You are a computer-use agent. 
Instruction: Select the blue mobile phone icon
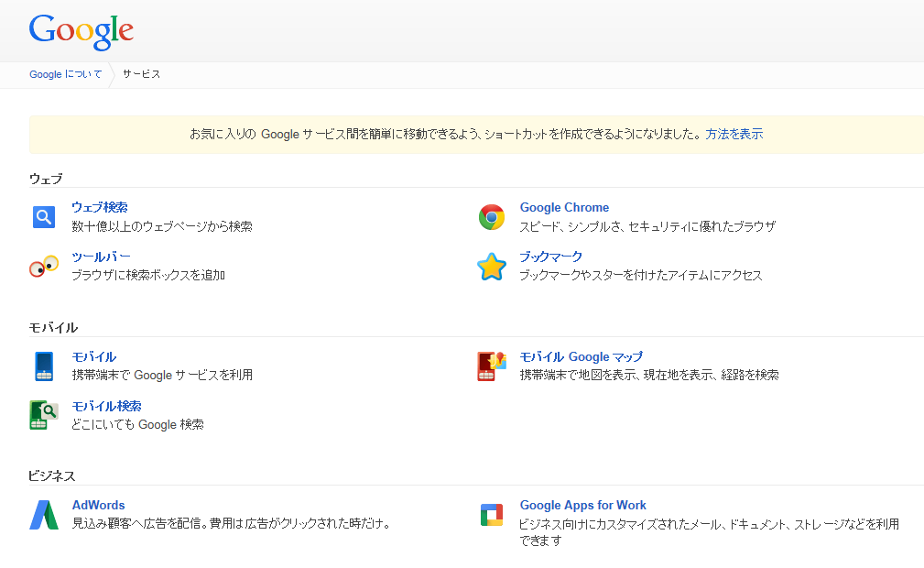tap(43, 366)
